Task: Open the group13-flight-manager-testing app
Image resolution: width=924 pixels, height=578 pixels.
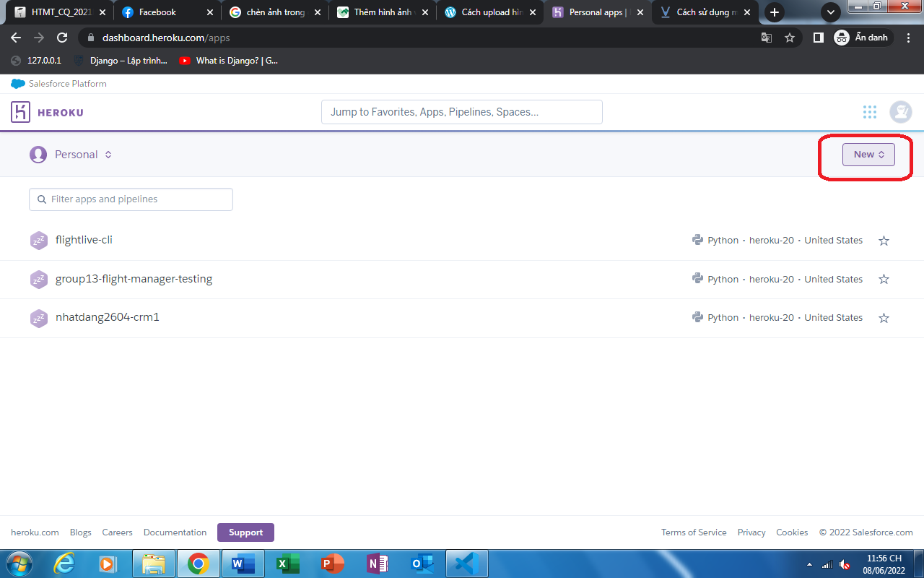Action: point(134,279)
